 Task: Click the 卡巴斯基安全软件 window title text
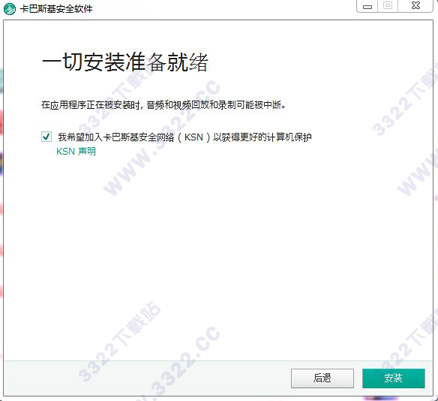click(x=56, y=9)
